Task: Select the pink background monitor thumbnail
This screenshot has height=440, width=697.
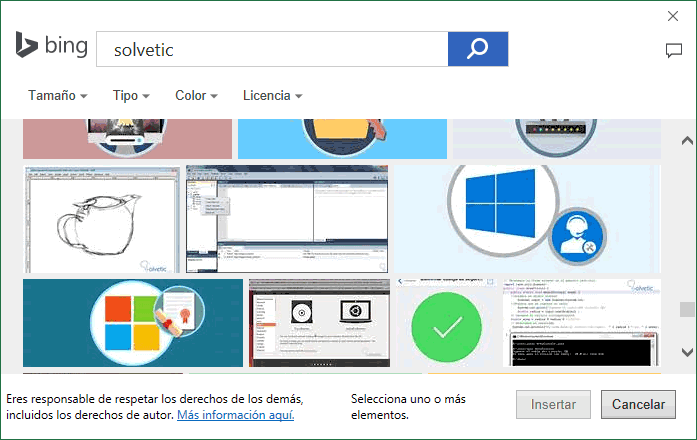Action: (128, 139)
